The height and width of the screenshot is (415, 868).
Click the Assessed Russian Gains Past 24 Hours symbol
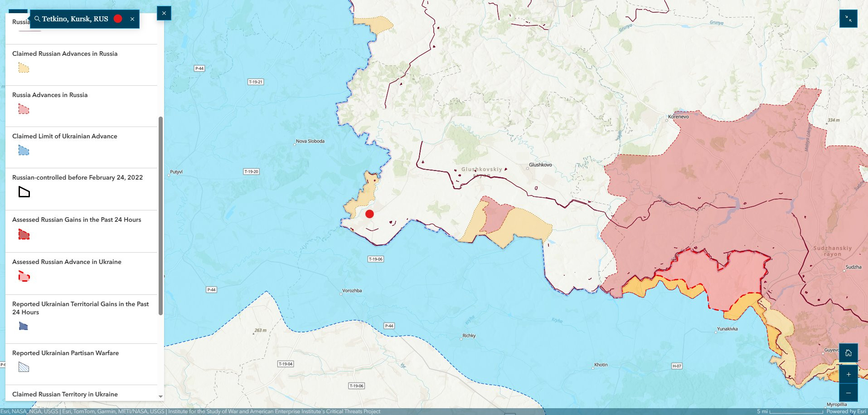(x=24, y=234)
